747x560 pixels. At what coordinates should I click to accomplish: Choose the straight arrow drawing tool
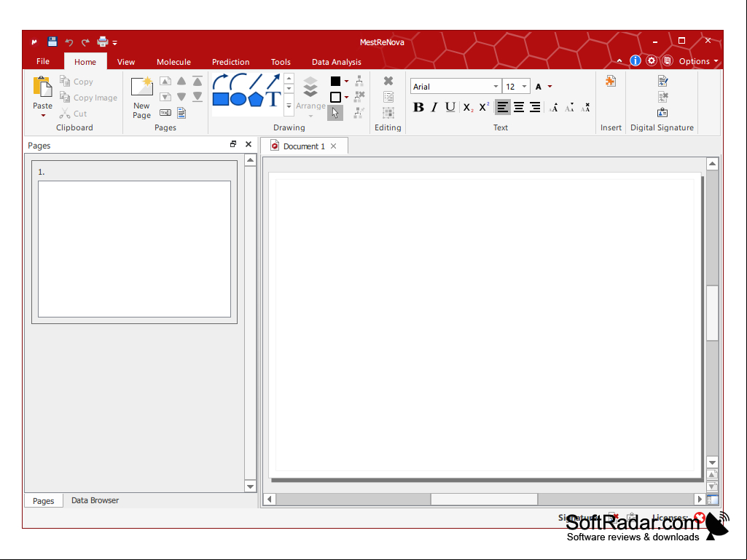[x=273, y=82]
